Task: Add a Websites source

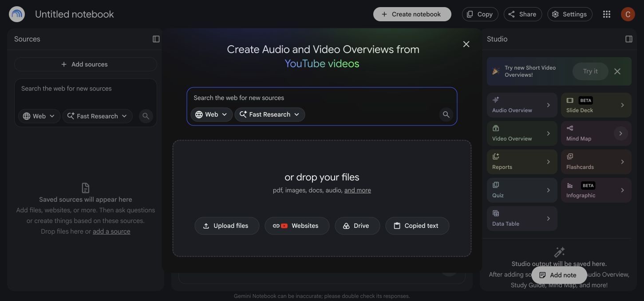Action: point(297,226)
